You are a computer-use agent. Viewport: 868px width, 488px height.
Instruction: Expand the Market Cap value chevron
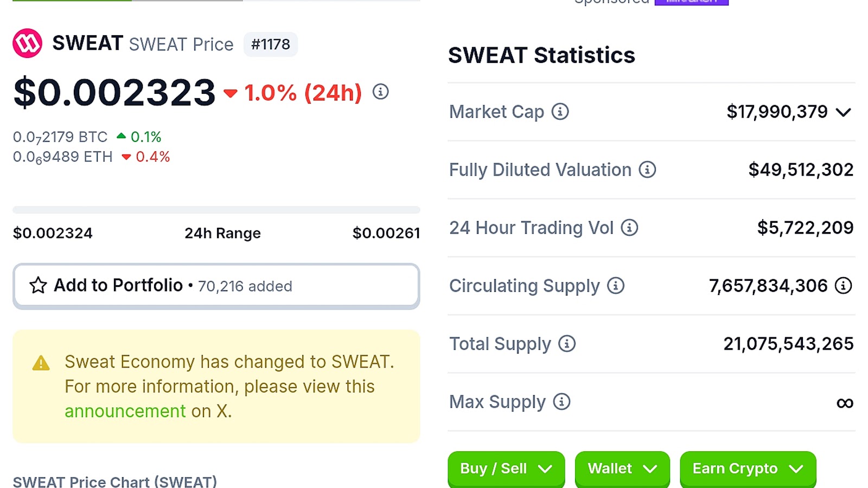843,112
